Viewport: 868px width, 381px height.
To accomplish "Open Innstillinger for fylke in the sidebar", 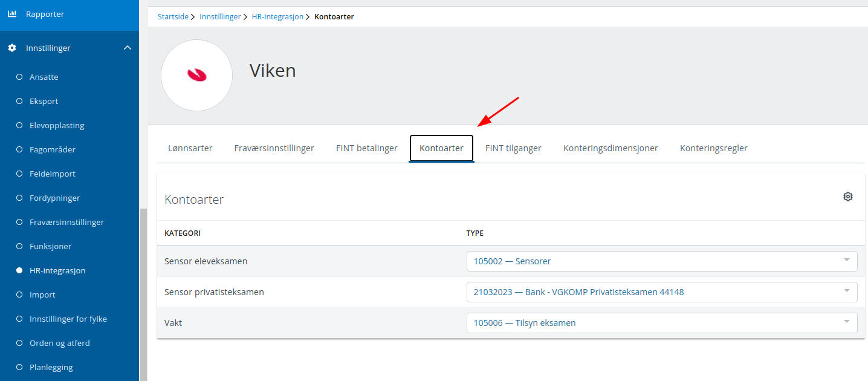I will pos(70,319).
